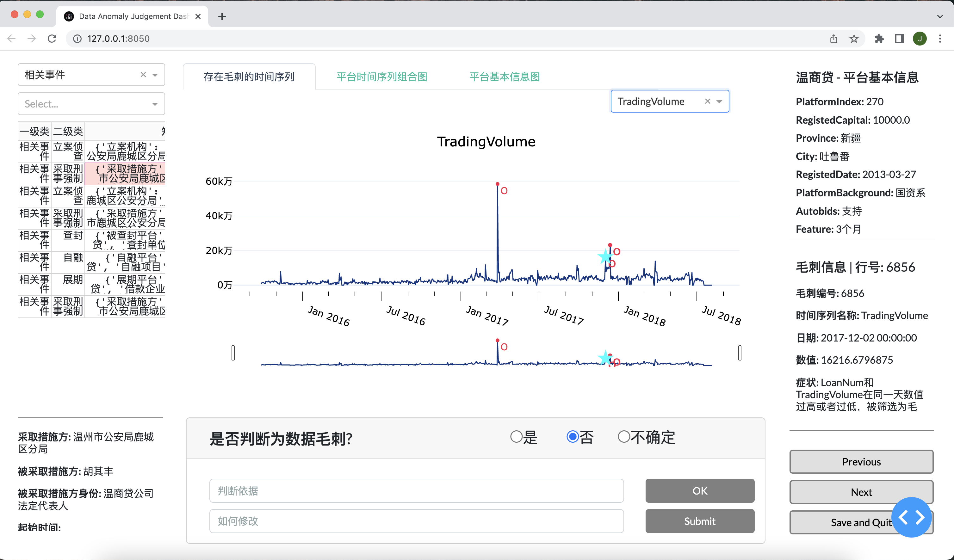Click the 一级类 column header
The height and width of the screenshot is (560, 954).
[x=34, y=131]
